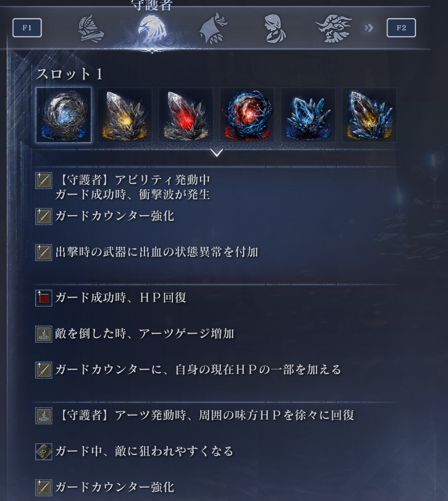Expand relic list with down chevron
This screenshot has width=448, height=501.
pos(217,153)
